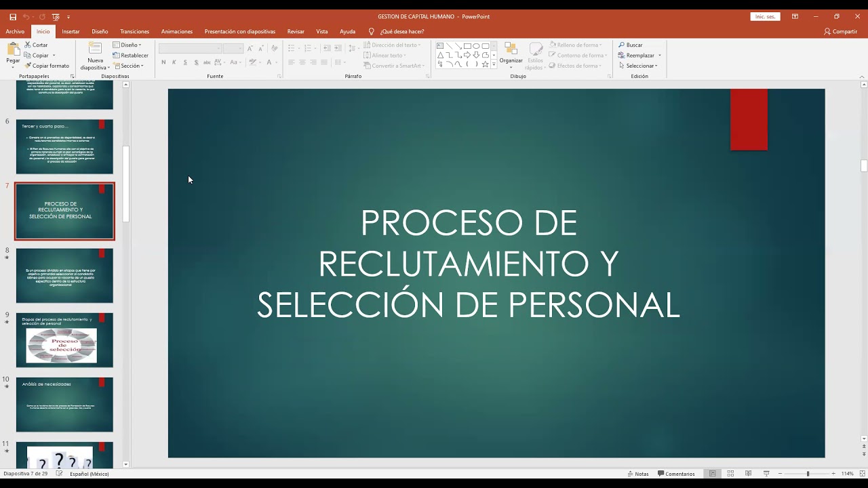Image resolution: width=868 pixels, height=488 pixels.
Task: Select the star shape in shapes gallery
Action: (x=485, y=64)
